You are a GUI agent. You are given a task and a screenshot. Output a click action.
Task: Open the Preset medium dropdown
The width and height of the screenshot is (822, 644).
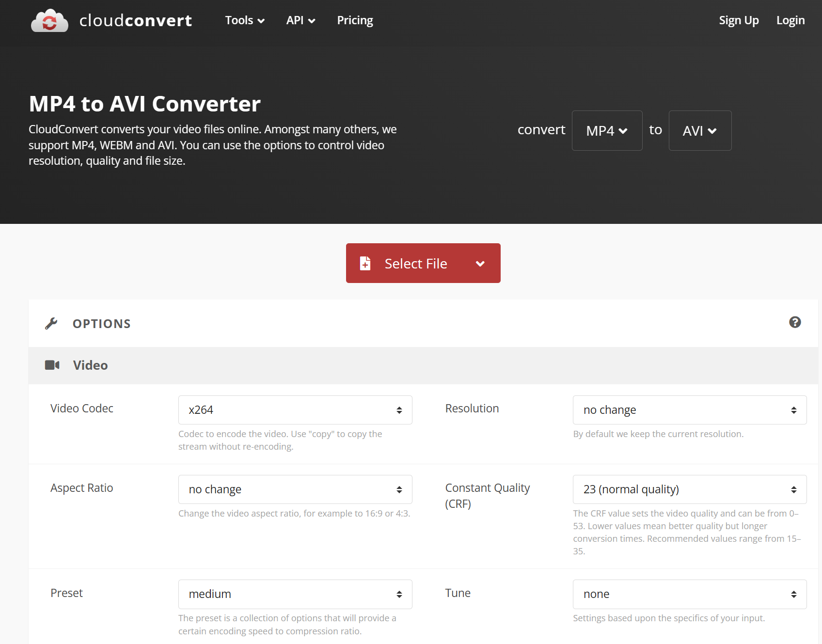coord(295,594)
